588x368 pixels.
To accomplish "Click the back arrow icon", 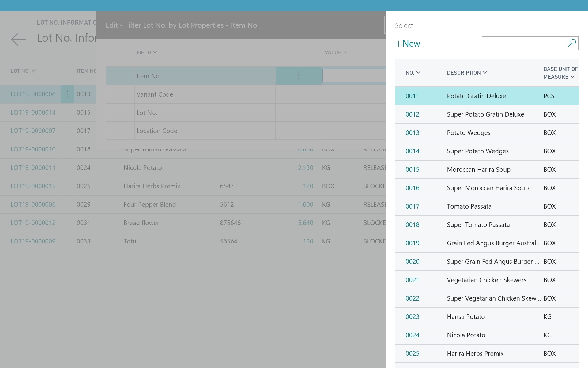I will tap(18, 39).
